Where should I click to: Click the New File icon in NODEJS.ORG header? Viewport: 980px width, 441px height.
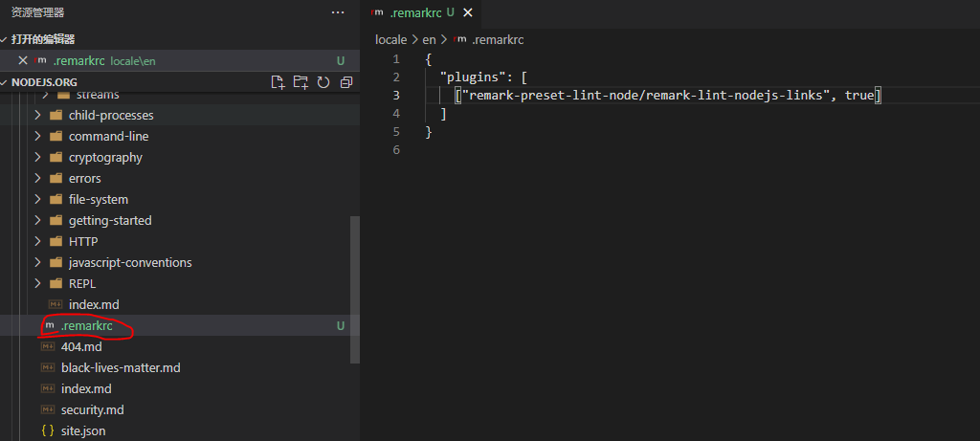pos(278,82)
